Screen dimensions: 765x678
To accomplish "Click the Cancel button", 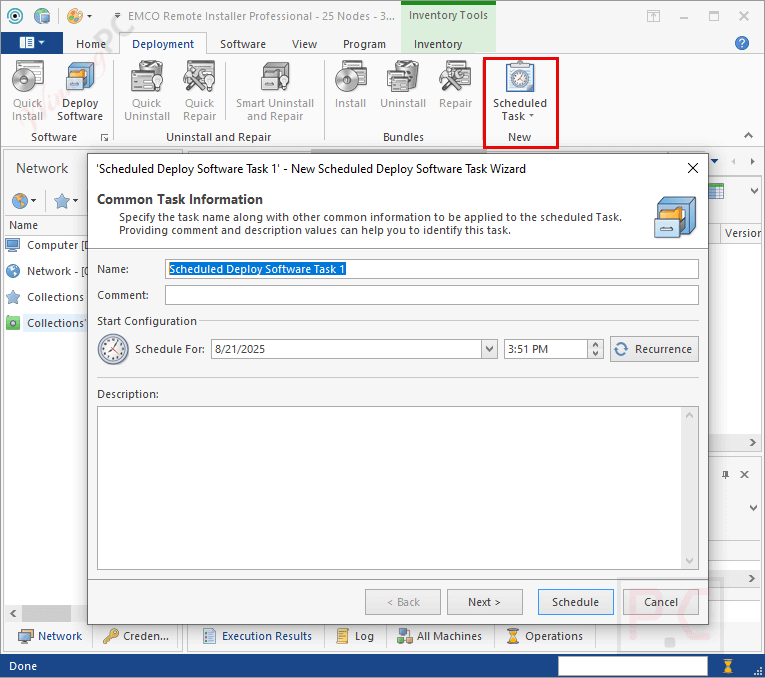I will click(x=661, y=602).
